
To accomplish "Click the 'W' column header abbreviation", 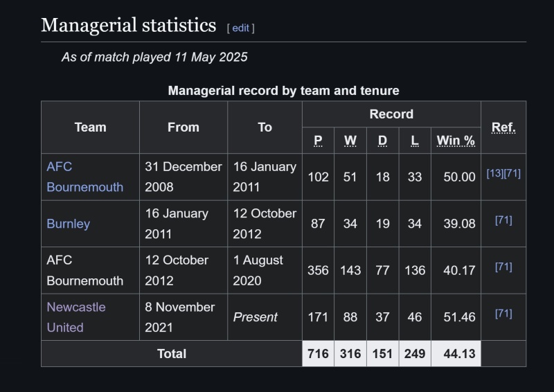I will coord(350,141).
